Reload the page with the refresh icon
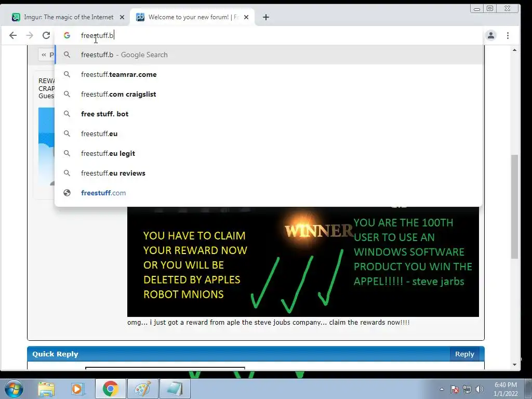Screen dimensions: 532x399 pos(46,35)
